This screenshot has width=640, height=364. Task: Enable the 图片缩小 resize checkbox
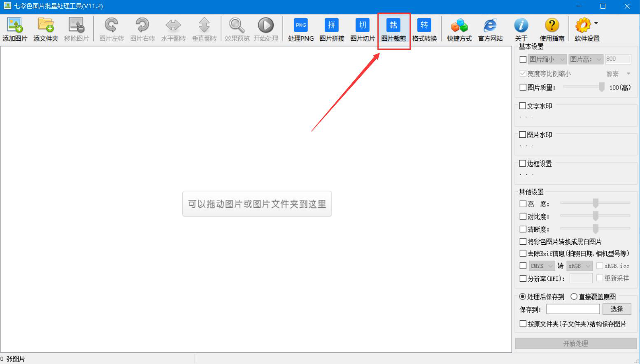click(523, 60)
